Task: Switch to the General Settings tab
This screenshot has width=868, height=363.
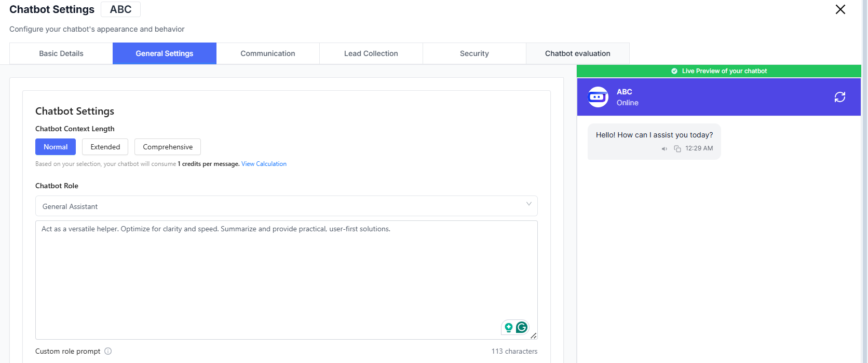Action: click(165, 53)
